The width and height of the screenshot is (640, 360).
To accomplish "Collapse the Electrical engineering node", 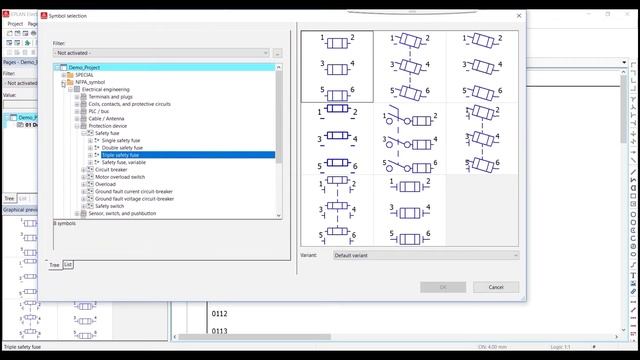I will 70,89.
